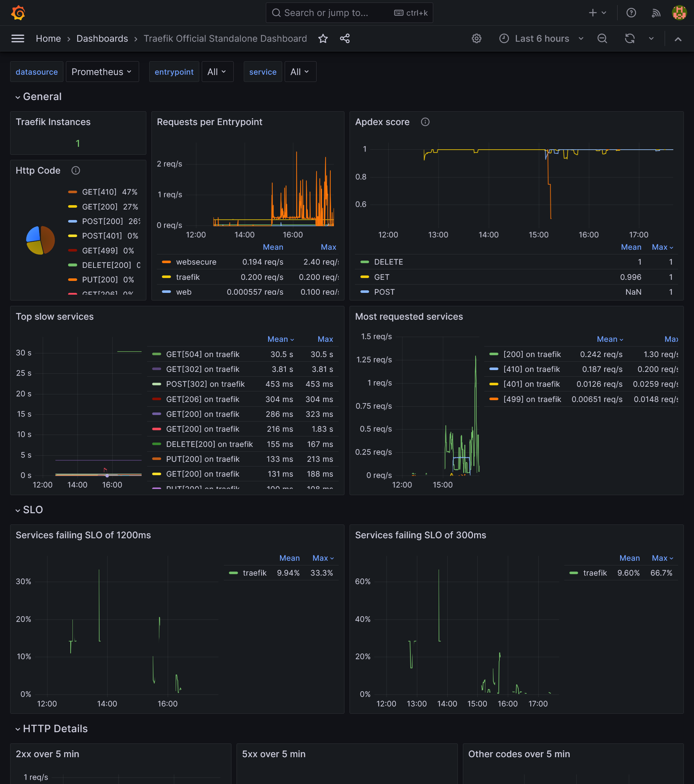
Task: Click the plus add-new icon
Action: [x=593, y=13]
